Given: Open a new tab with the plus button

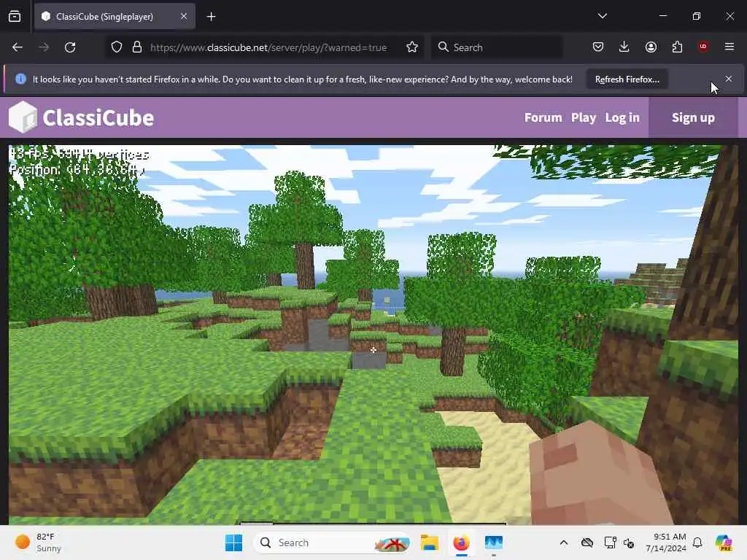Looking at the screenshot, I should click(211, 17).
